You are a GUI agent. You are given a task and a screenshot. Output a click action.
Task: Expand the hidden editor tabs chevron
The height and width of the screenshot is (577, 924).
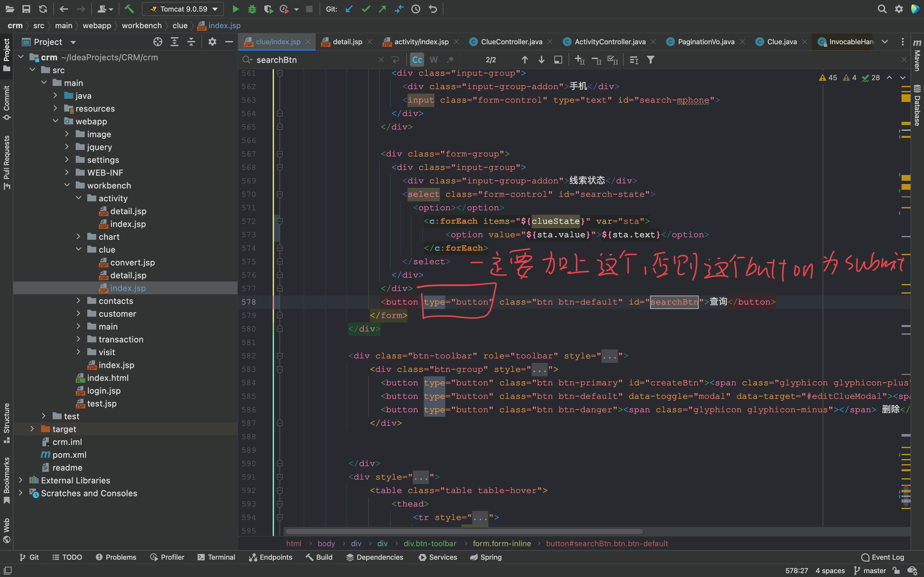click(885, 42)
